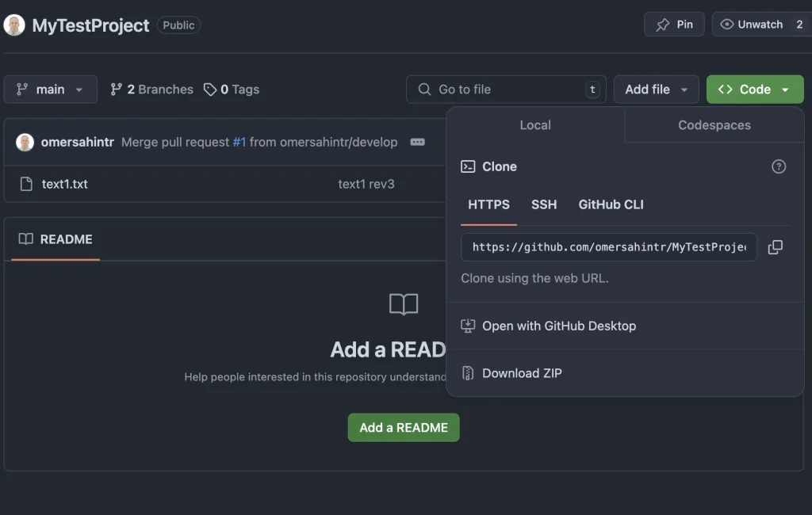812x515 pixels.
Task: Collapse the green Code dropdown
Action: [754, 90]
